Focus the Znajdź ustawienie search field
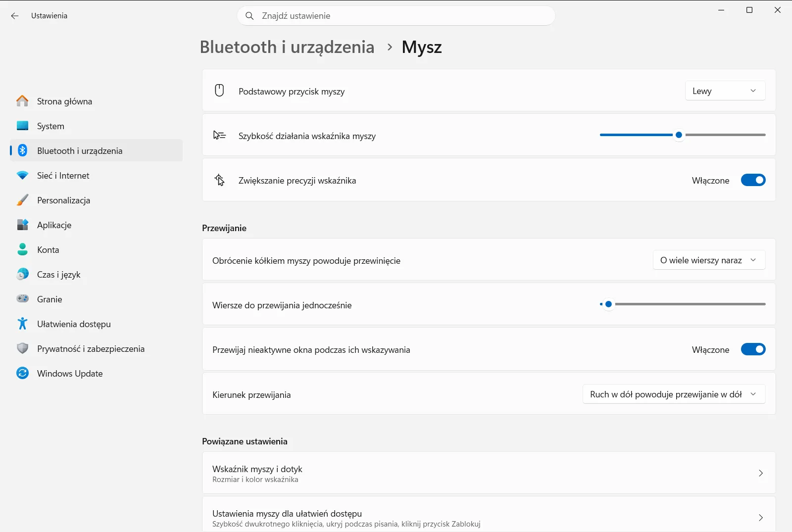 (x=396, y=16)
